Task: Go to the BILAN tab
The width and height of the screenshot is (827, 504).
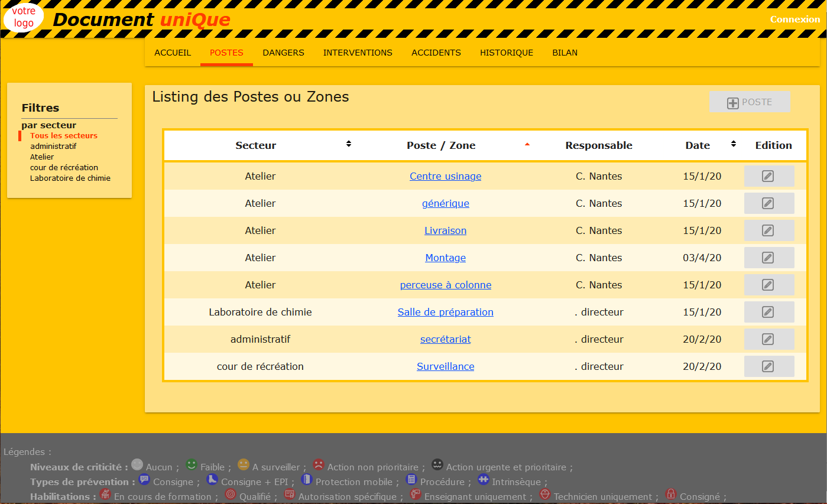Action: click(565, 53)
